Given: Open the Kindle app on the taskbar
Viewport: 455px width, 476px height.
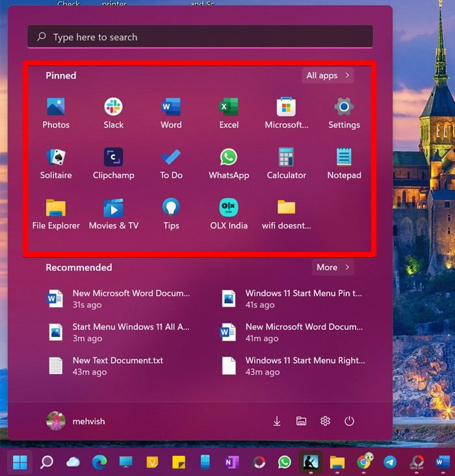Looking at the screenshot, I should [x=311, y=462].
